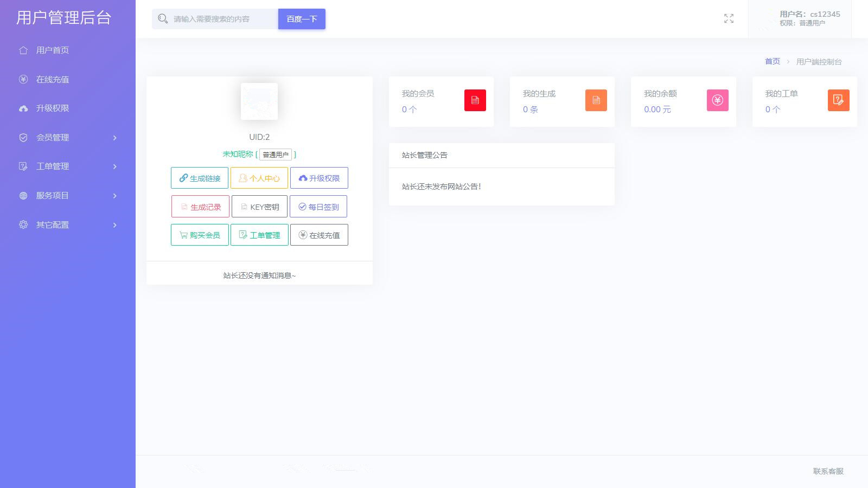
Task: Click the red icon on 我的会员 card
Action: click(475, 100)
